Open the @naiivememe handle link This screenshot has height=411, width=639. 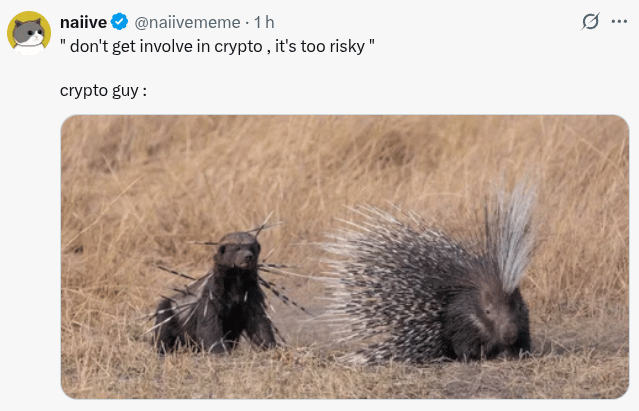point(187,22)
